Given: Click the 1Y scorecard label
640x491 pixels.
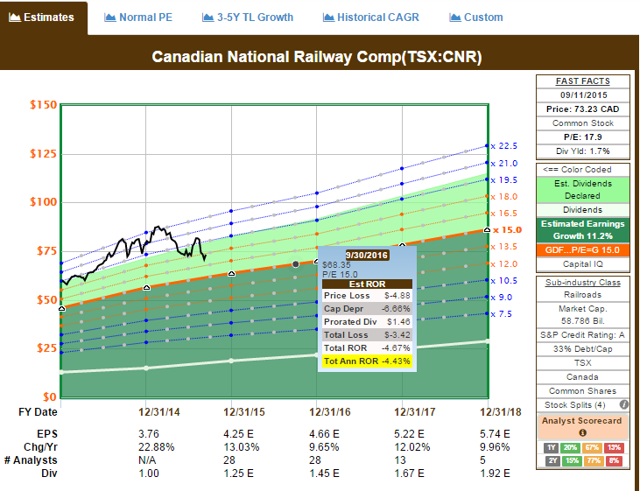Looking at the screenshot, I should coord(551,447).
